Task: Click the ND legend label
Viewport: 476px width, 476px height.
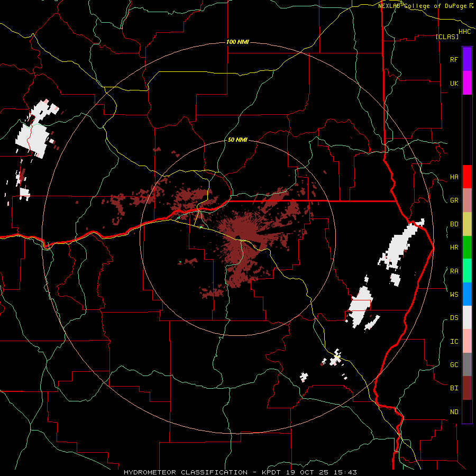Action: click(x=454, y=412)
